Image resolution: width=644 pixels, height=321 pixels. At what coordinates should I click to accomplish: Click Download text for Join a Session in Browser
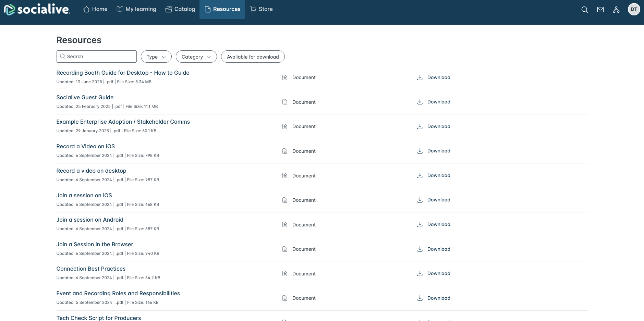pyautogui.click(x=439, y=249)
